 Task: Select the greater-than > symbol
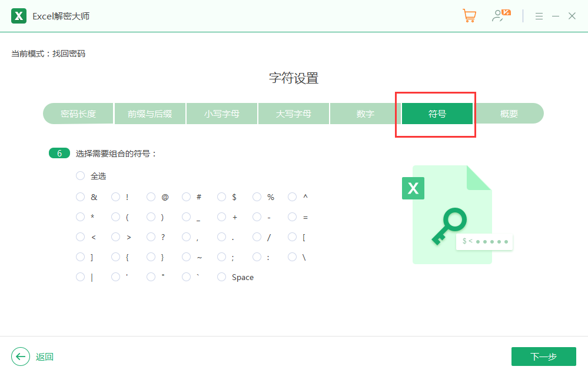tap(115, 237)
